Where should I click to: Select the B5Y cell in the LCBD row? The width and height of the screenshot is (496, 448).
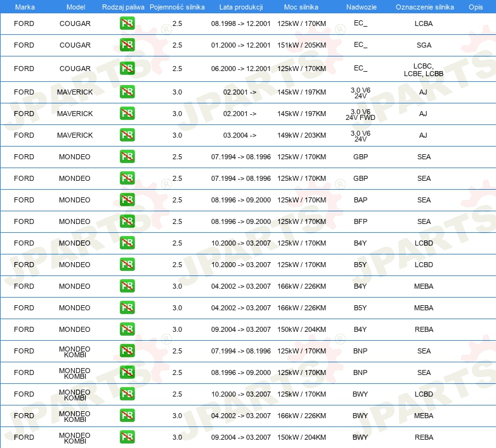tap(360, 265)
